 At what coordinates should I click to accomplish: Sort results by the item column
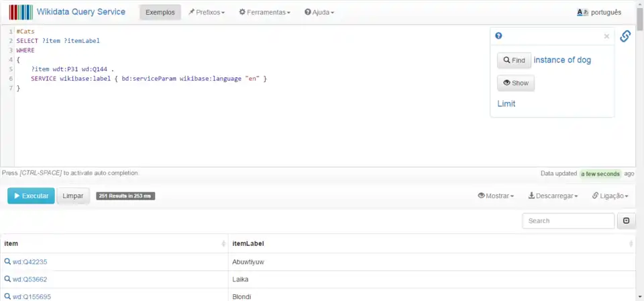[223, 243]
